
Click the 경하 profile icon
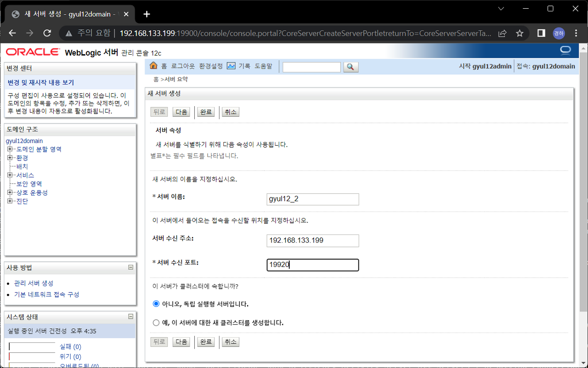(559, 33)
